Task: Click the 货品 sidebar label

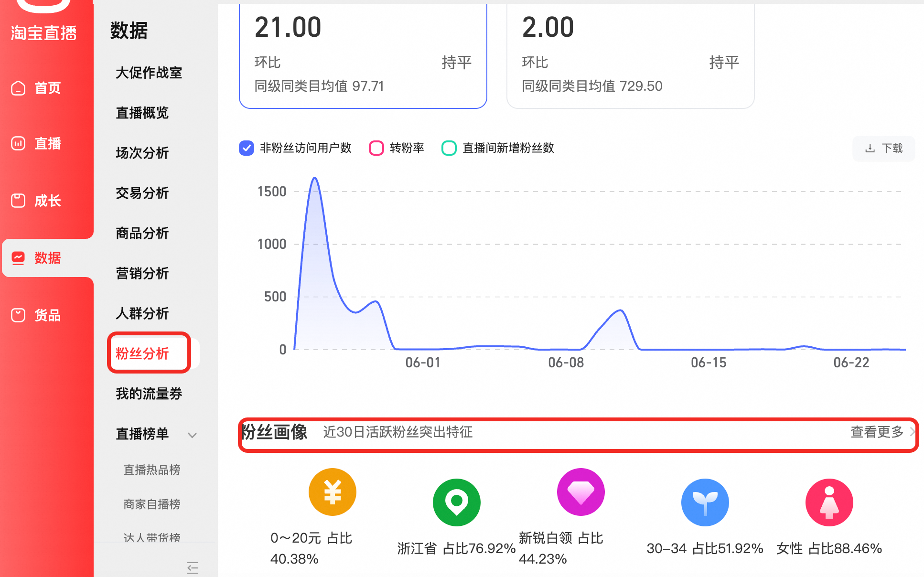Action: [x=48, y=315]
